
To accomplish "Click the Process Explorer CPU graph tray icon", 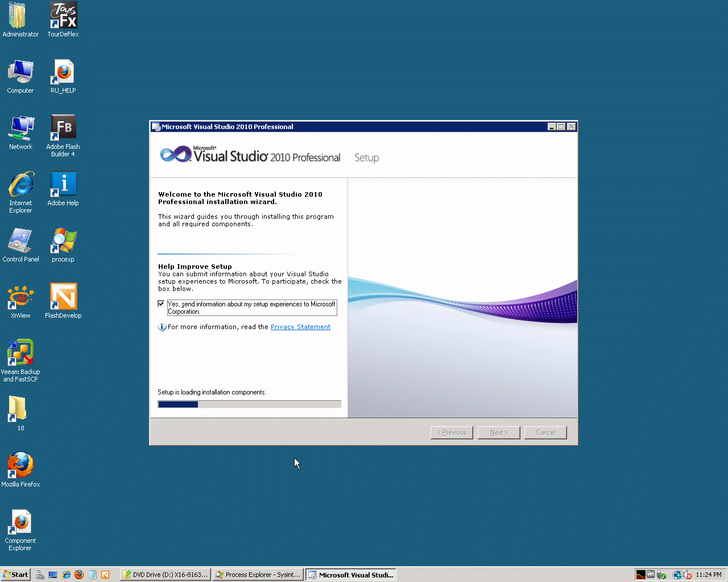I will (641, 575).
